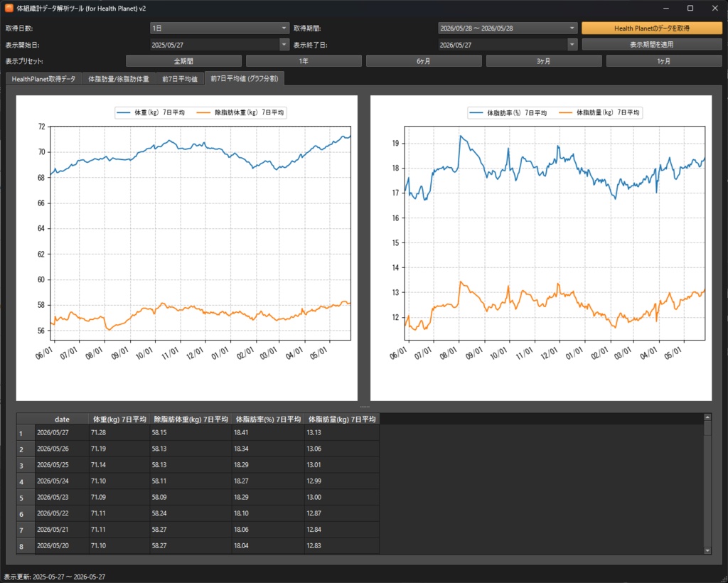Select table row 1 dated 2026/05/27

pos(198,432)
